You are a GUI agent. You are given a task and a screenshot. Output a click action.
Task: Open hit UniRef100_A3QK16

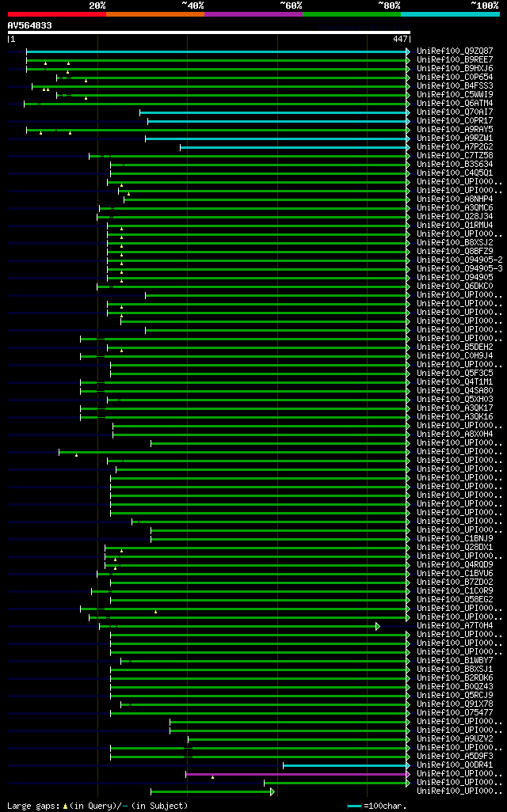click(x=455, y=416)
